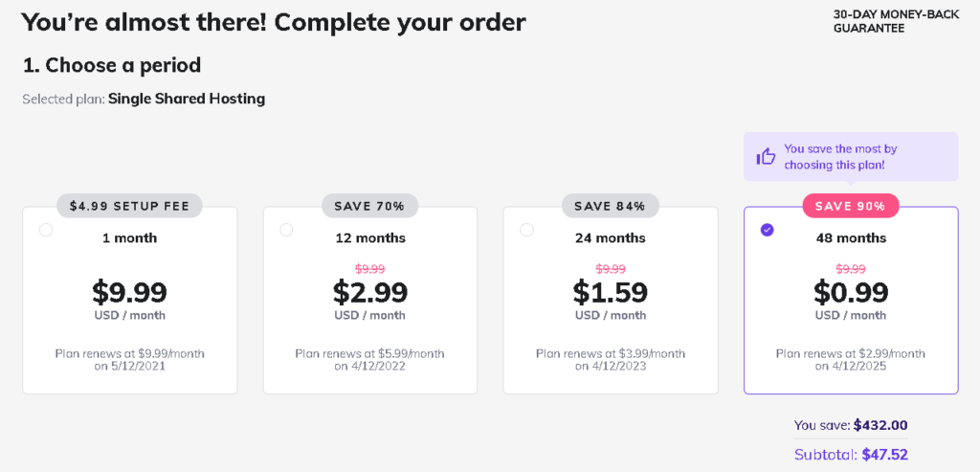Click the '1. Choose a period' heading

(x=112, y=65)
